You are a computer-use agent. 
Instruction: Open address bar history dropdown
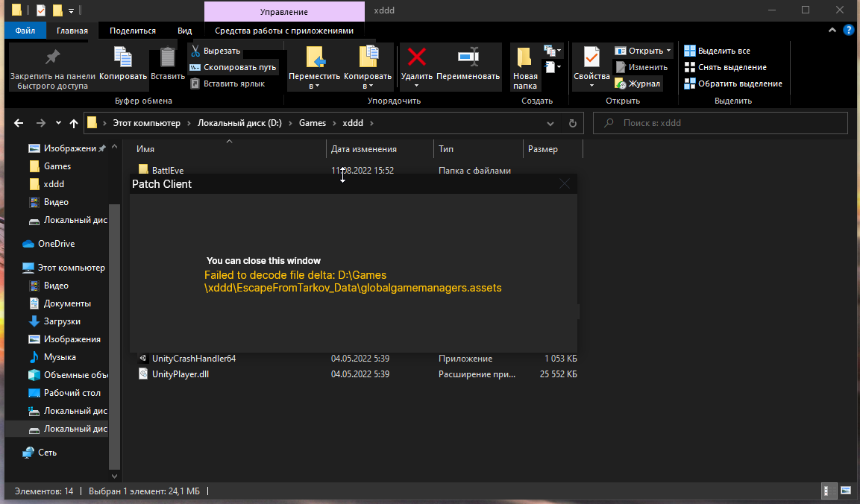[x=551, y=123]
